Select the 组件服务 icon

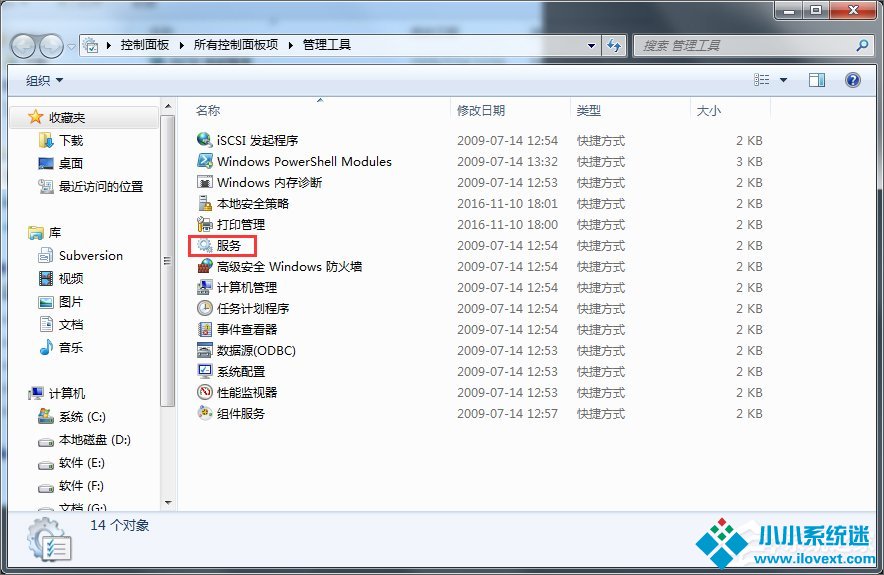205,413
